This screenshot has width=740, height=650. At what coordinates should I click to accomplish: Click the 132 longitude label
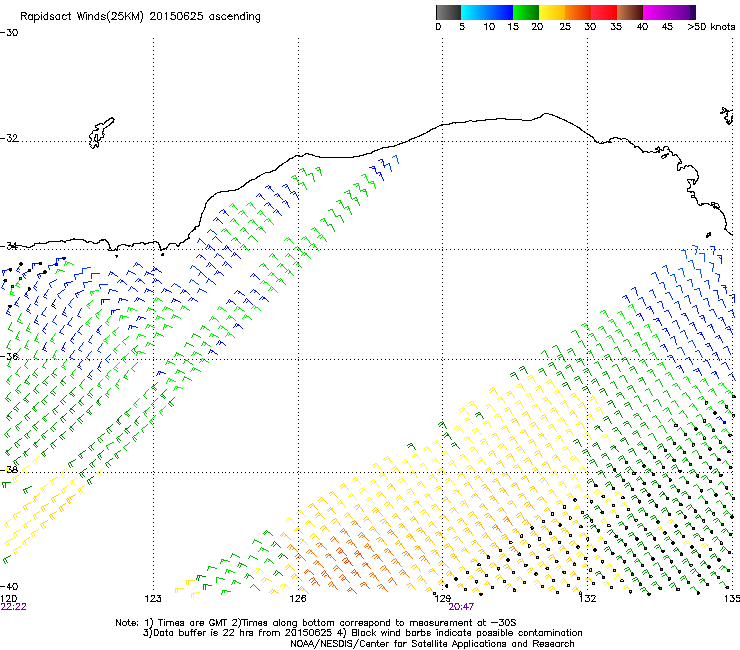(x=588, y=599)
